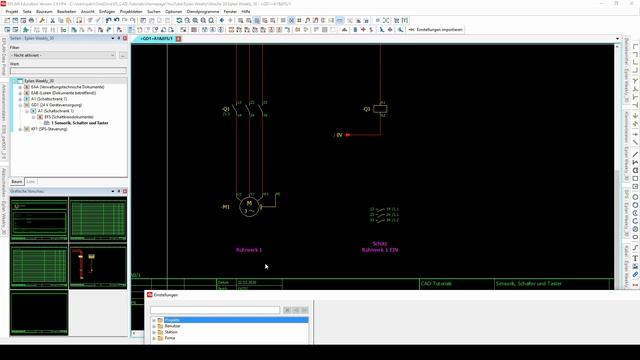Open the first green title page thumbnail
The width and height of the screenshot is (640, 360).
point(39,219)
